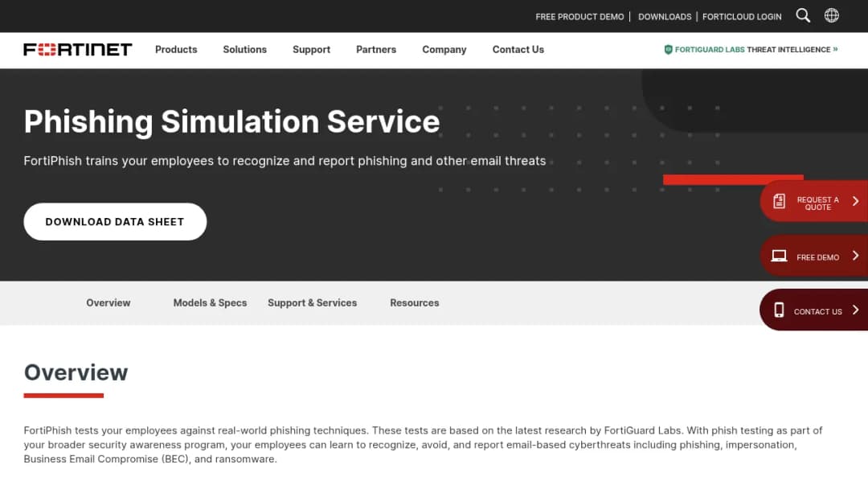Click the Download Data Sheet button
The height and width of the screenshot is (489, 868).
[115, 221]
